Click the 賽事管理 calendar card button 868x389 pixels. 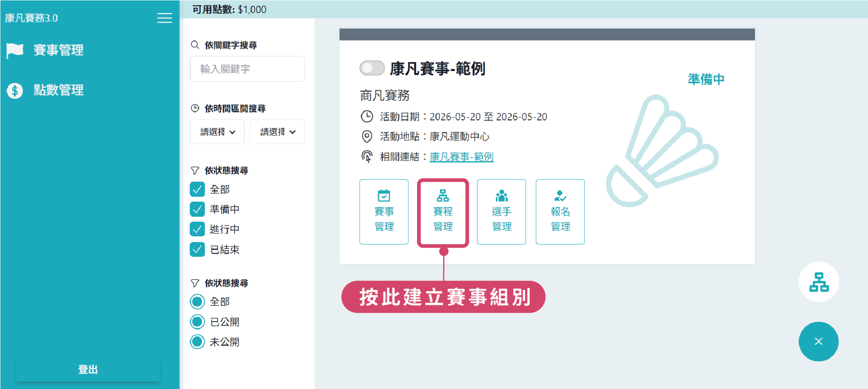pyautogui.click(x=384, y=212)
